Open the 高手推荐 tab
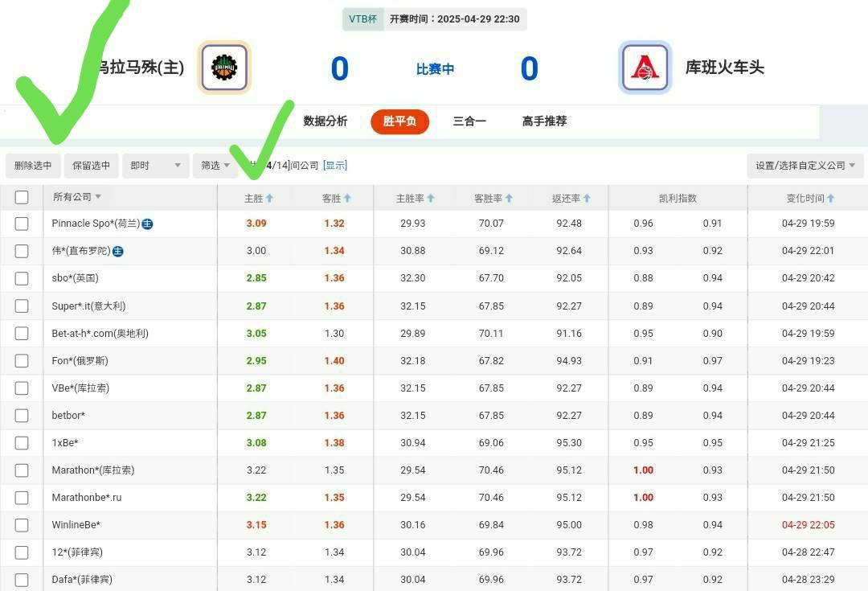Image resolution: width=868 pixels, height=591 pixels. point(544,121)
